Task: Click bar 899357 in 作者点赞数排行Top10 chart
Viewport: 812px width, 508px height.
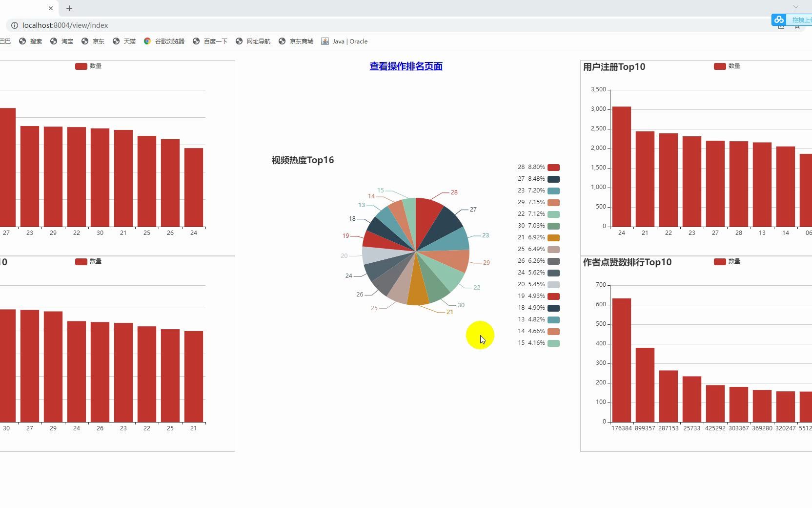Action: 645,385
